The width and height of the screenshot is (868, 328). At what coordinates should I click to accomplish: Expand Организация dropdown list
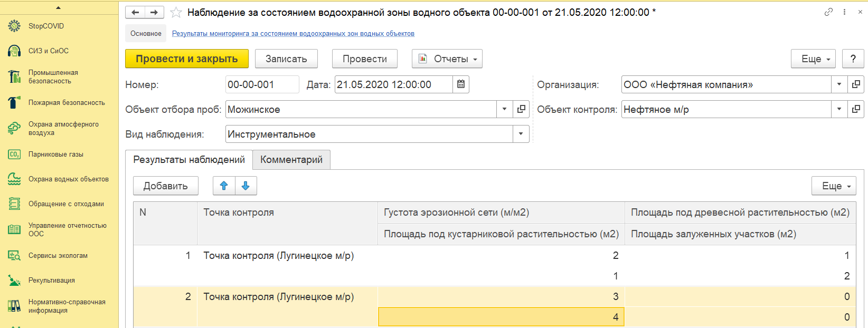point(839,84)
